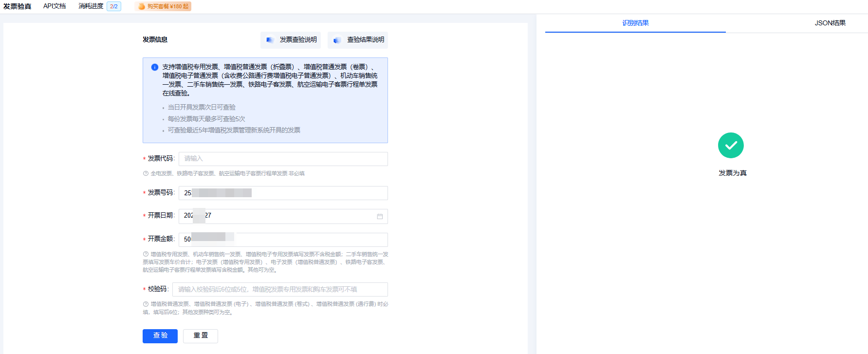Open the 发票验真 tab
Viewport: 868px width, 354px height.
click(18, 6)
